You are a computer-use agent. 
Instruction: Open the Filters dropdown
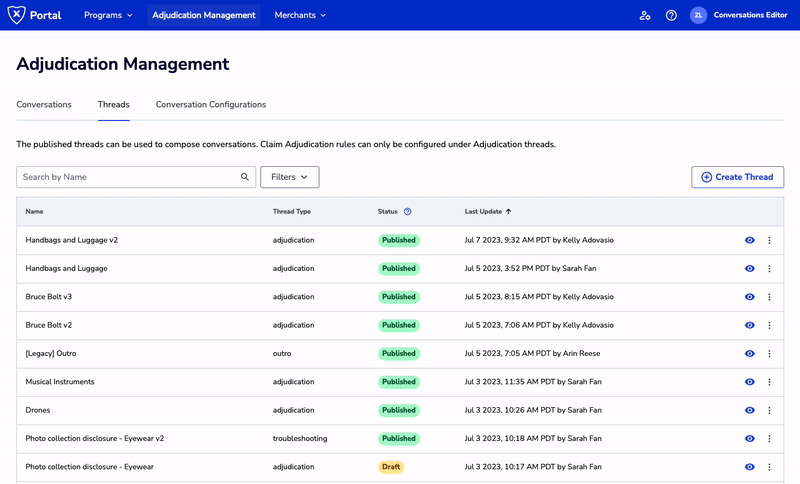pos(289,177)
